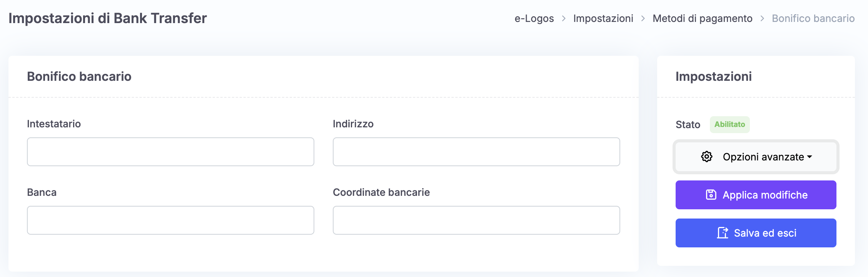The image size is (868, 277).
Task: Click the floppy disk icon on Applica modifiche
Action: 711,195
